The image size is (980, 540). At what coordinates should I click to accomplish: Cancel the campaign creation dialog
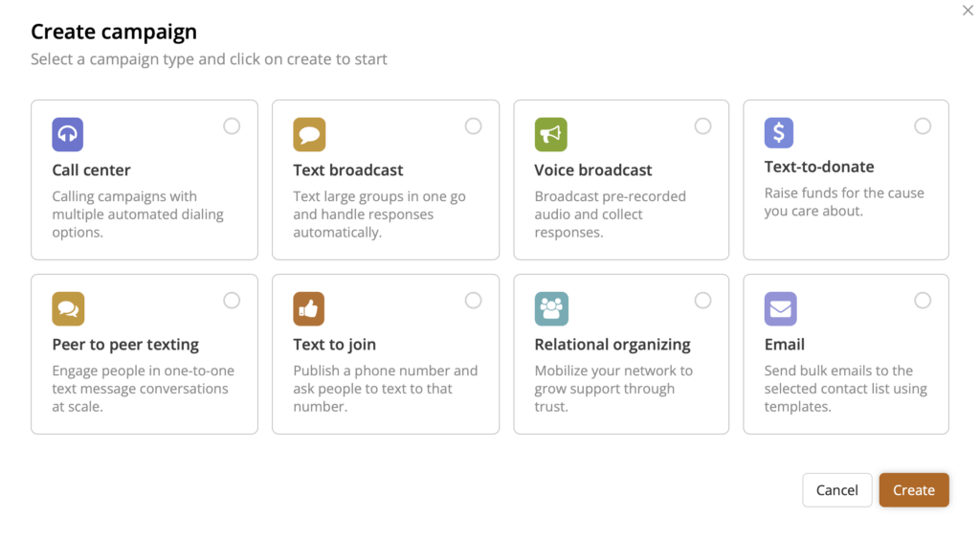point(836,490)
